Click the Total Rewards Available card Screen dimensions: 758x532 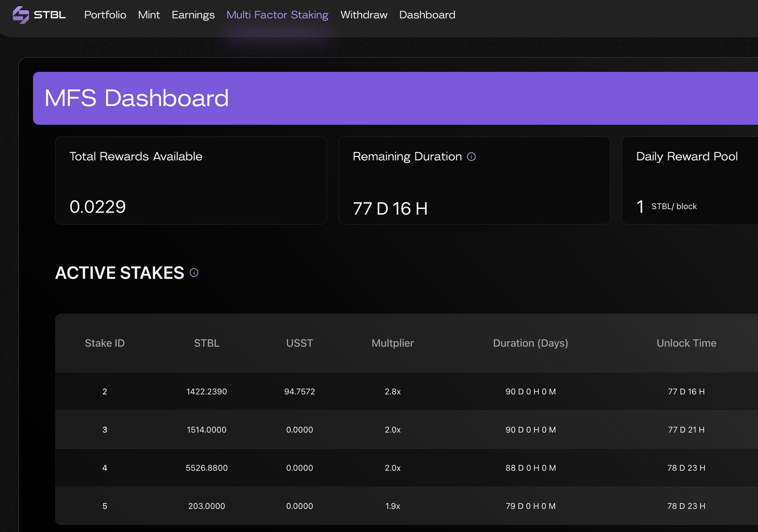click(x=191, y=181)
